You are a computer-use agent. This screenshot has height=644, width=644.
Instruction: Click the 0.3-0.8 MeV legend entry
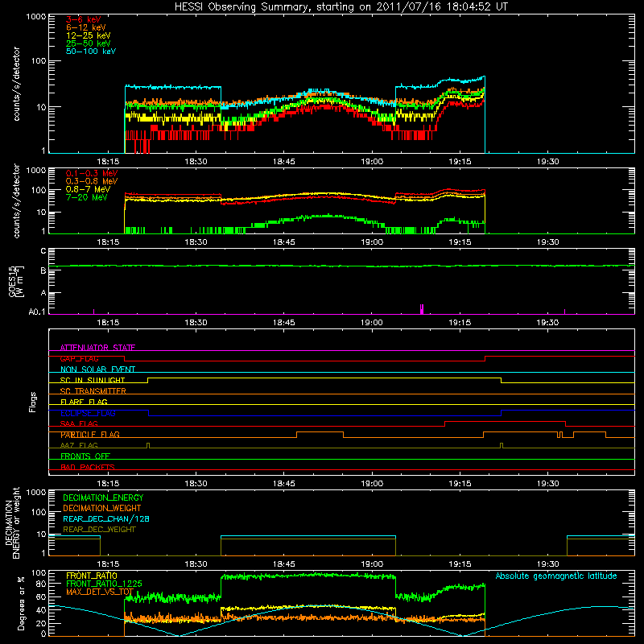92,181
